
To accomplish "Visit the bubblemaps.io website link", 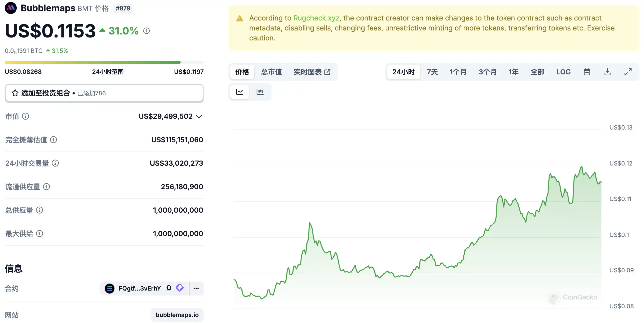I will (177, 315).
